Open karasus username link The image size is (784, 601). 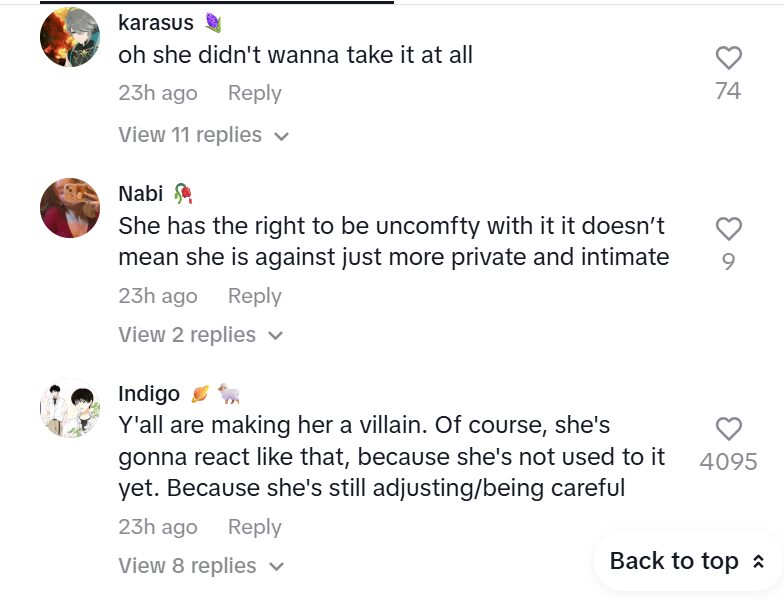pos(155,22)
